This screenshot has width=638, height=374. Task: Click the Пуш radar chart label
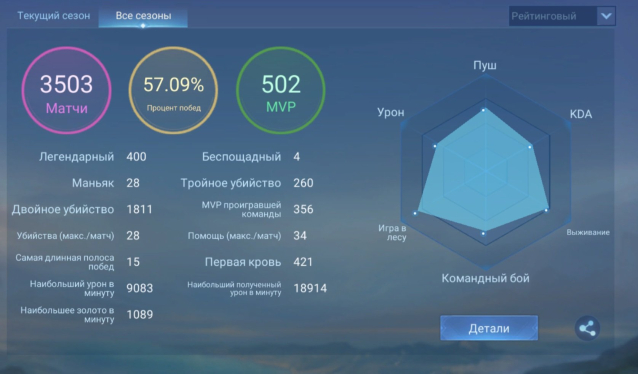point(485,65)
